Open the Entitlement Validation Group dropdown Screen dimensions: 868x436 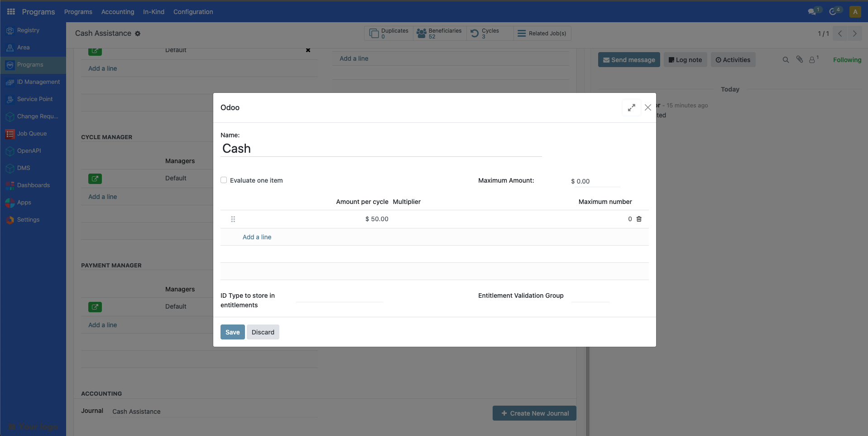coord(591,300)
